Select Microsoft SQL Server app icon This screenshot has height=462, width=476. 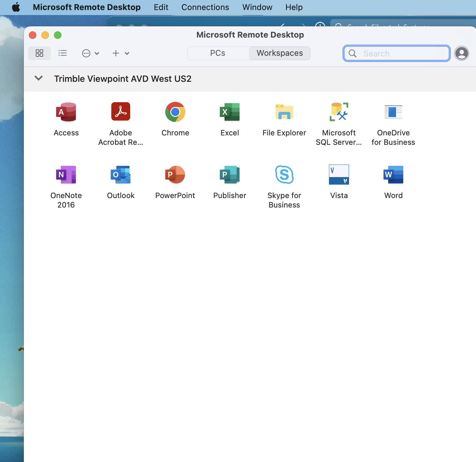(339, 112)
